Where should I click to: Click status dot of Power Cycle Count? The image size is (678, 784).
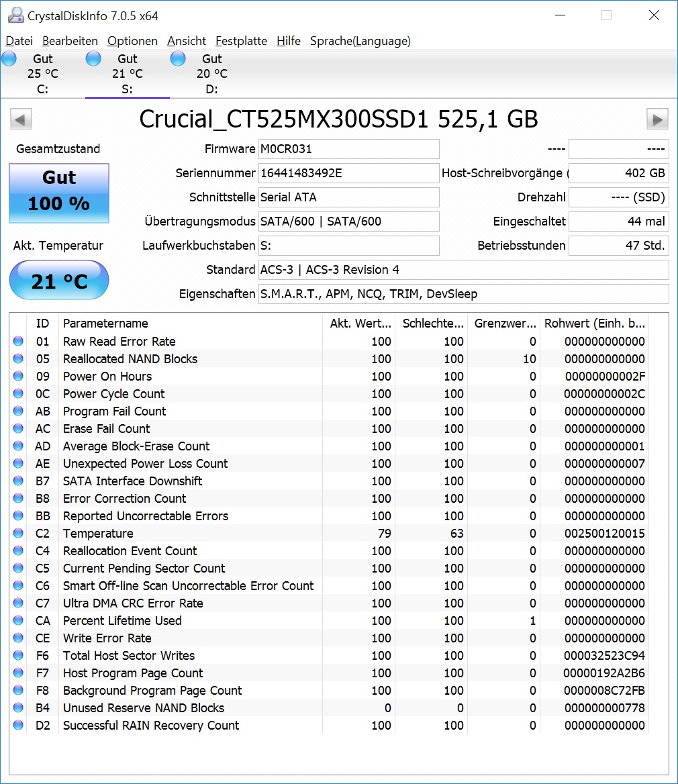(19, 393)
